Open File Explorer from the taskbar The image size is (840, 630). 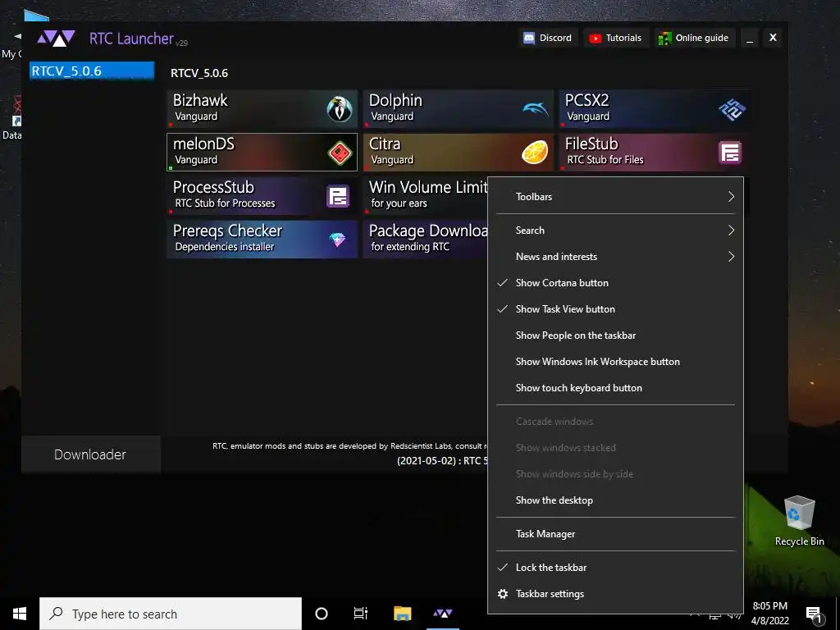402,614
